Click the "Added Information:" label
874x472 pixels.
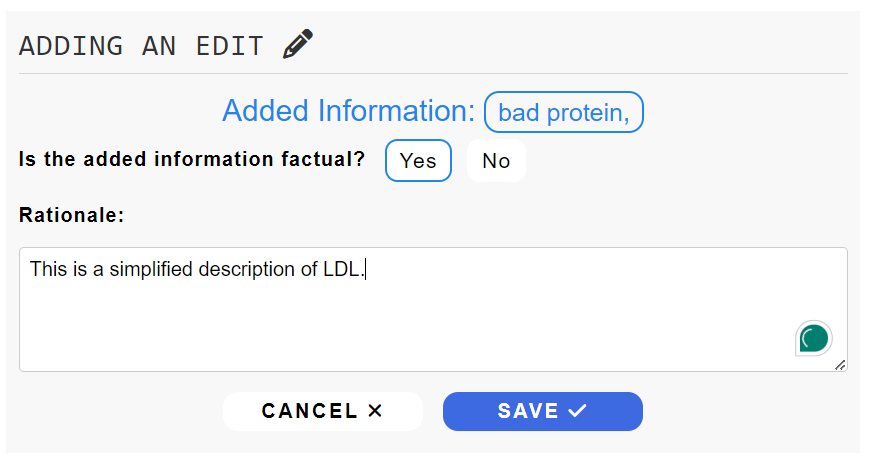(x=348, y=111)
